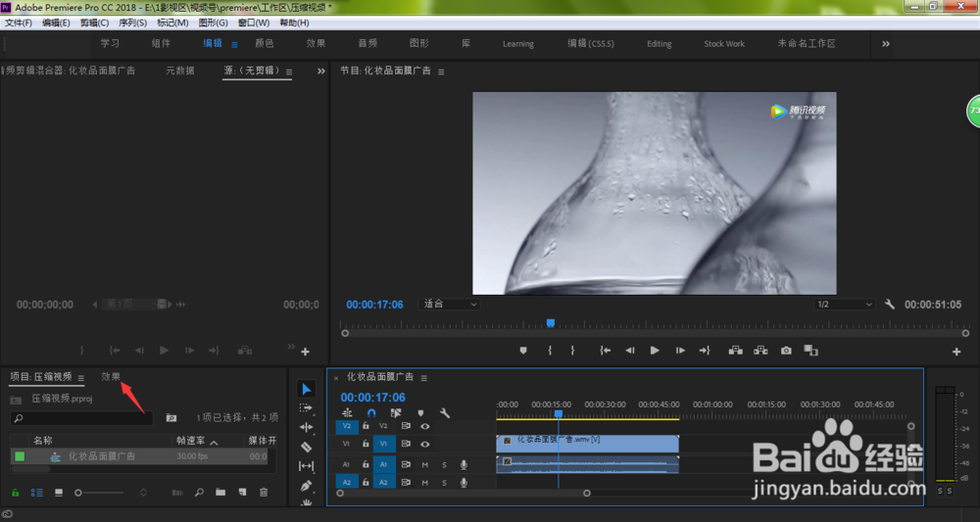Select the Track Select Forward tool
This screenshot has height=522, width=980.
coord(306,408)
